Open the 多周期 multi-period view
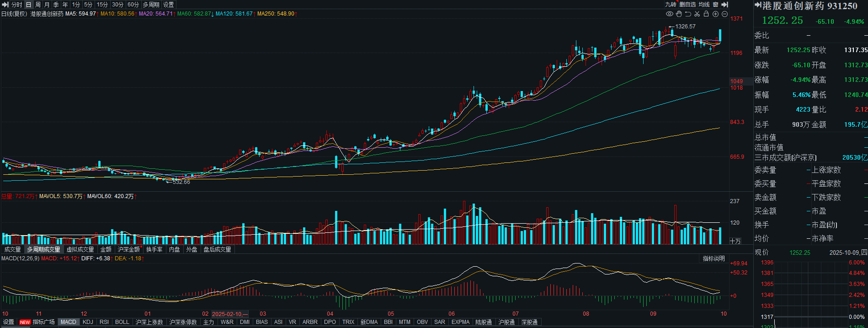The image size is (868, 328). click(x=151, y=5)
